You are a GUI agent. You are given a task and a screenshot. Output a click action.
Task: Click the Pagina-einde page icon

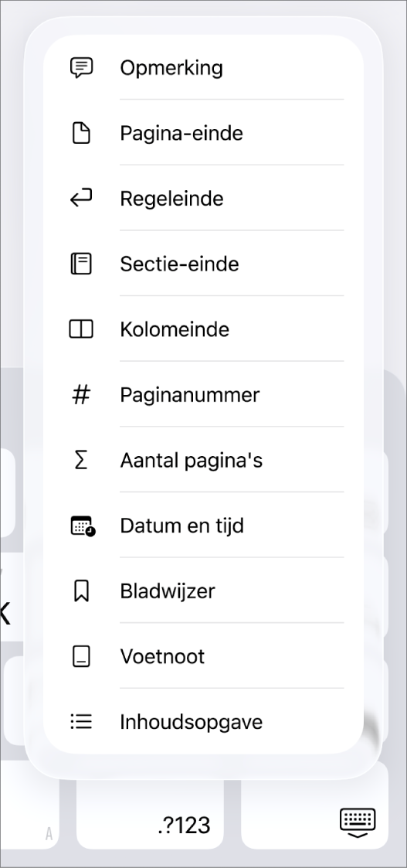pyautogui.click(x=81, y=134)
